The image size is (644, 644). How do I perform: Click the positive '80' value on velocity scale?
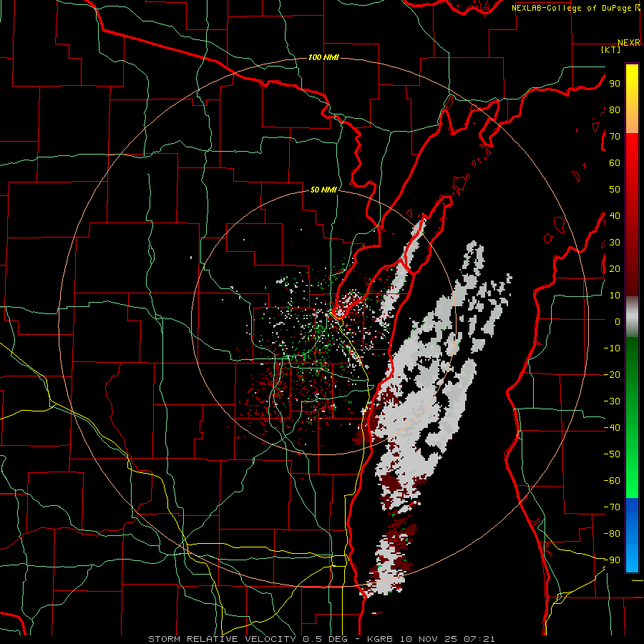click(x=615, y=110)
